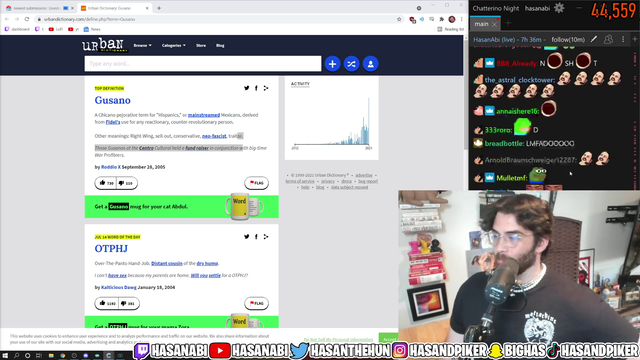Viewport: 640px width, 360px height.
Task: Click share arrow icon on Gusano card
Action: point(266,88)
